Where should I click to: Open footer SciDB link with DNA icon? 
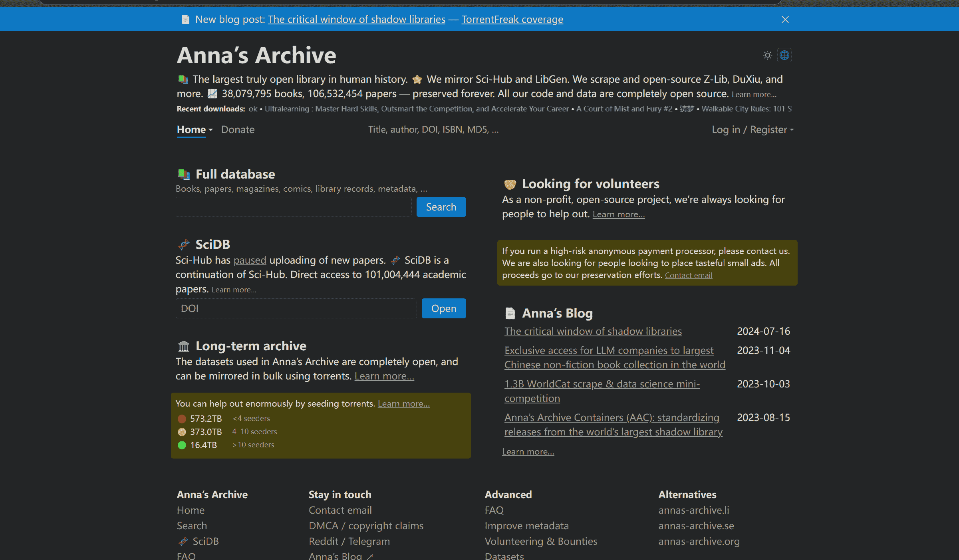(198, 542)
